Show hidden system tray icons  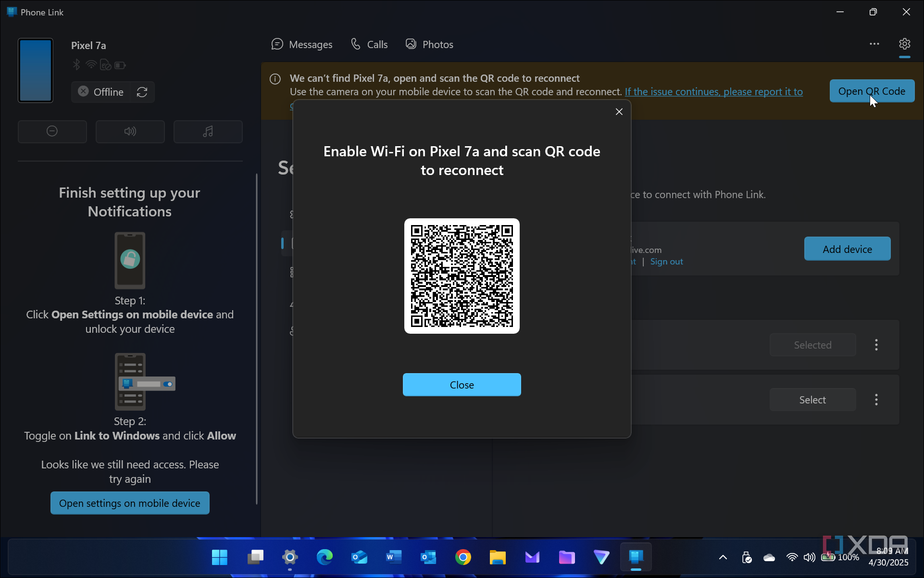point(723,557)
